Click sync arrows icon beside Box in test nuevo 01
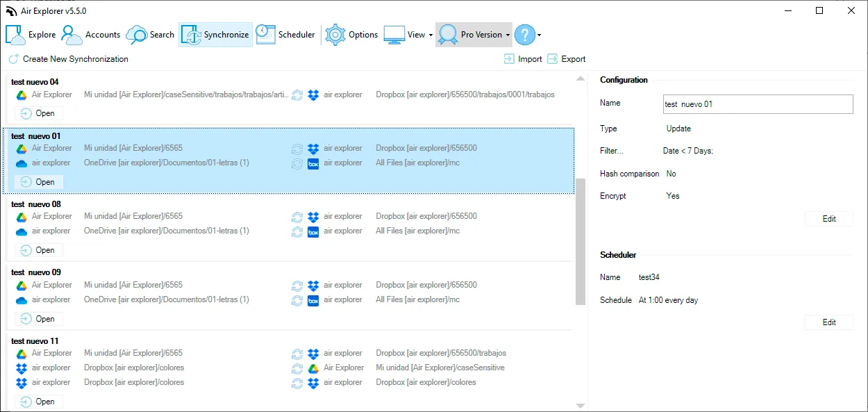 tap(297, 163)
